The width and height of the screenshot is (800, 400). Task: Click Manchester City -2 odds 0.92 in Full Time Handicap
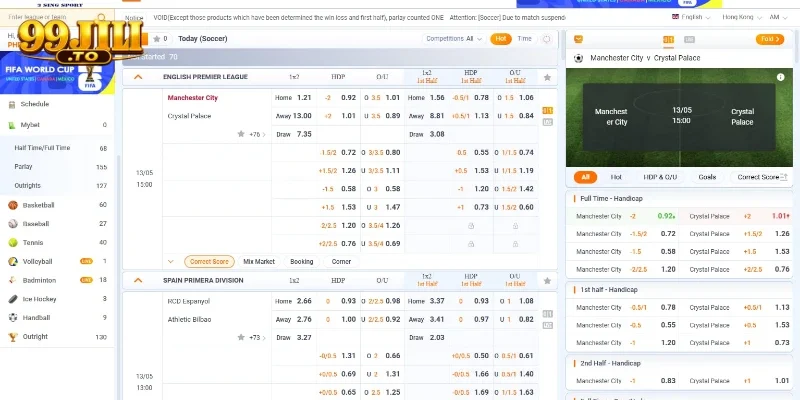point(665,216)
